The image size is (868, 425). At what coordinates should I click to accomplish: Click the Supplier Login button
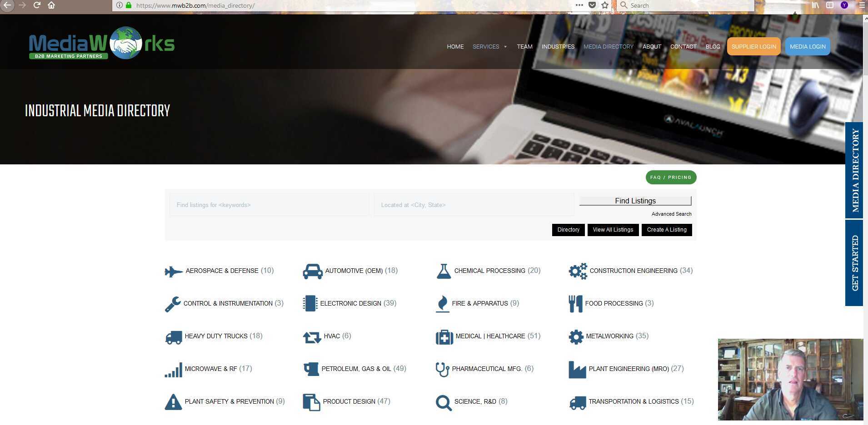(754, 47)
